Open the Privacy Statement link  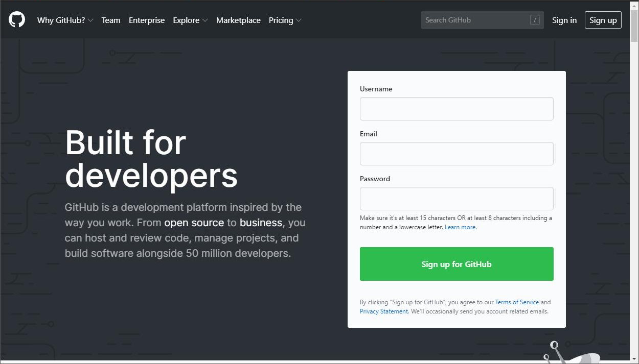384,311
